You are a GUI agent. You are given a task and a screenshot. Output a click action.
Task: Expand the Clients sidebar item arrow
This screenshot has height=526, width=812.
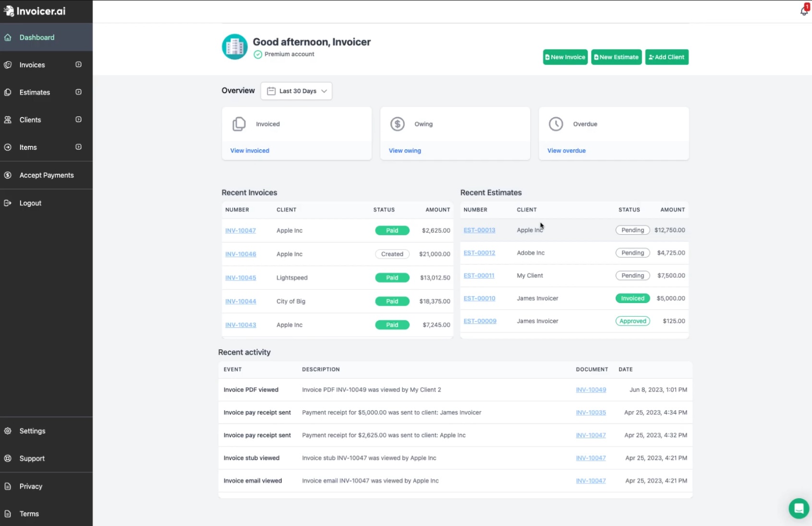coord(78,120)
